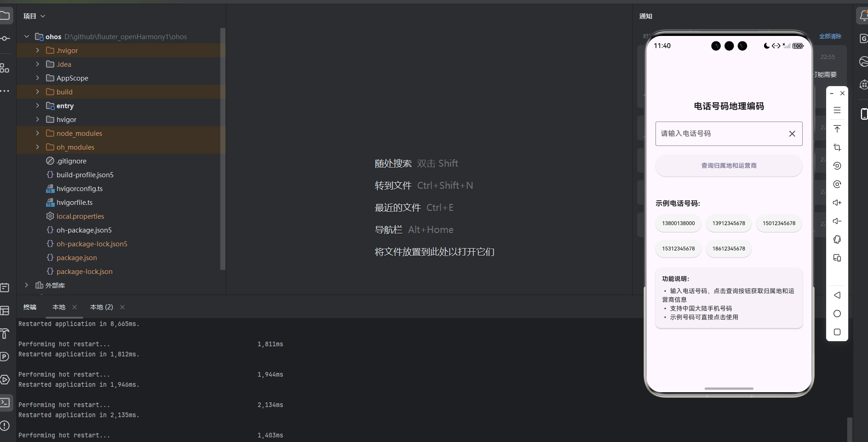Collapse the ohos project root node
The width and height of the screenshot is (868, 442).
[26, 36]
